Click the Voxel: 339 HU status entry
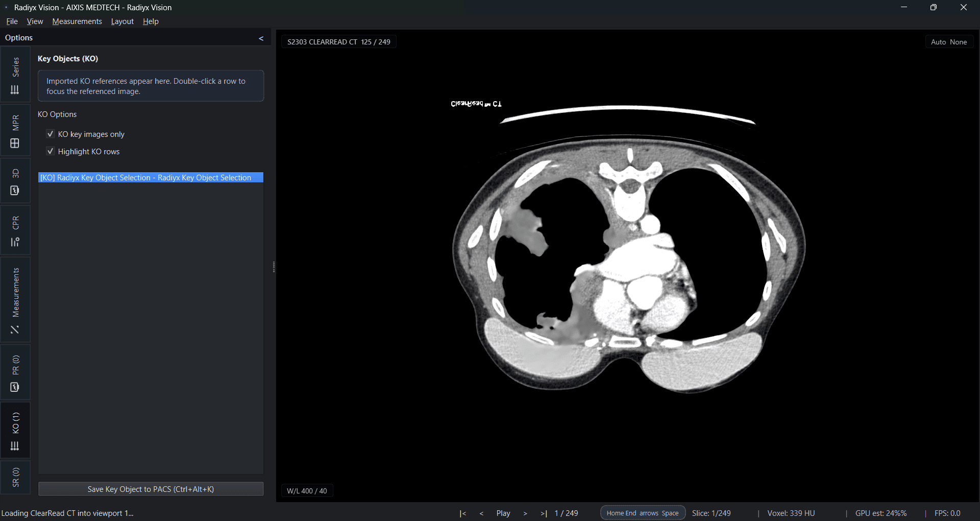Screen dimensions: 980x521 click(791, 513)
